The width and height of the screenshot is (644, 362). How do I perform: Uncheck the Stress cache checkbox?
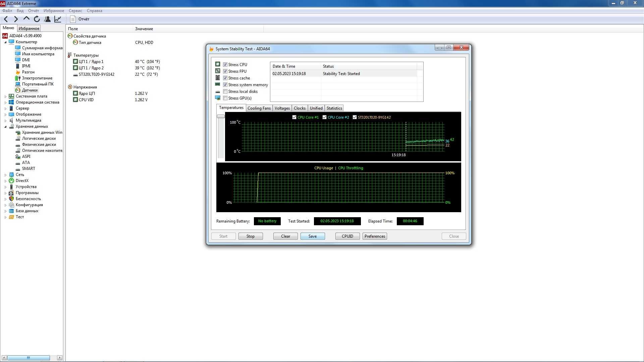(225, 78)
